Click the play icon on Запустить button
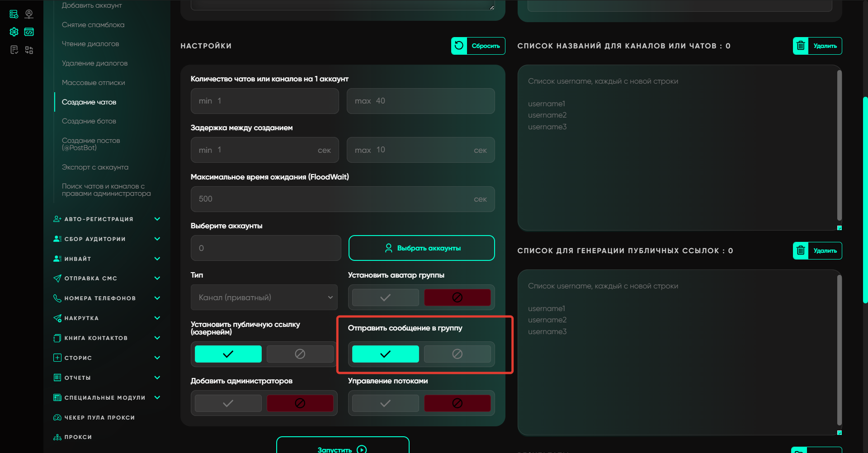 coord(362,449)
